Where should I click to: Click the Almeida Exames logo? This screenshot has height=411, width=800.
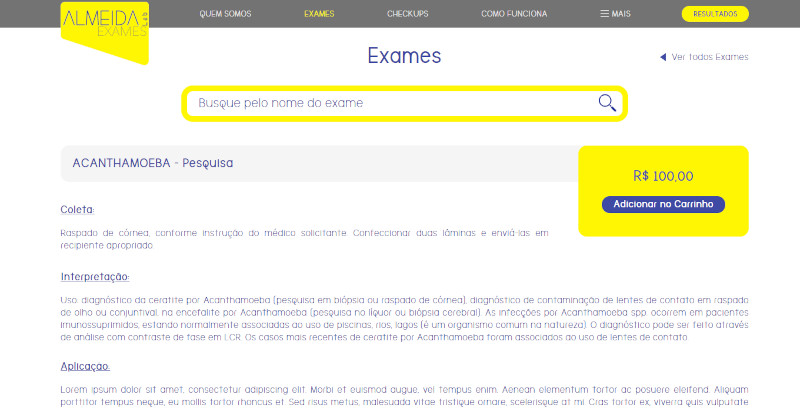(x=104, y=26)
